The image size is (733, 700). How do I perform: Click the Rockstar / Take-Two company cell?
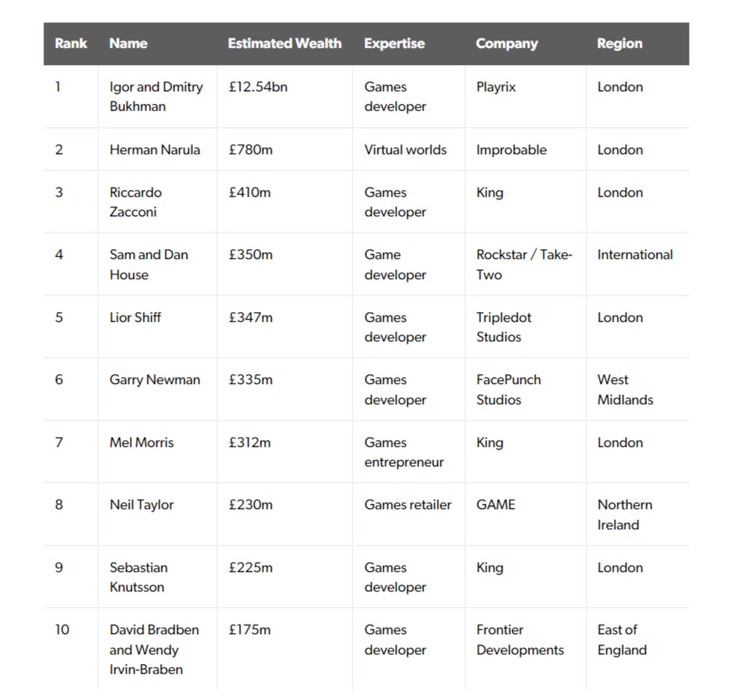pos(523,264)
